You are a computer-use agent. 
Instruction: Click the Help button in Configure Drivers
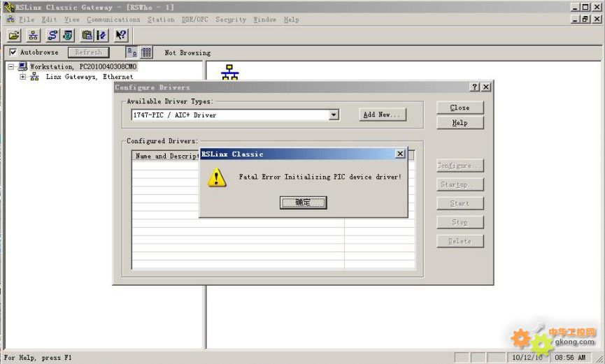460,123
